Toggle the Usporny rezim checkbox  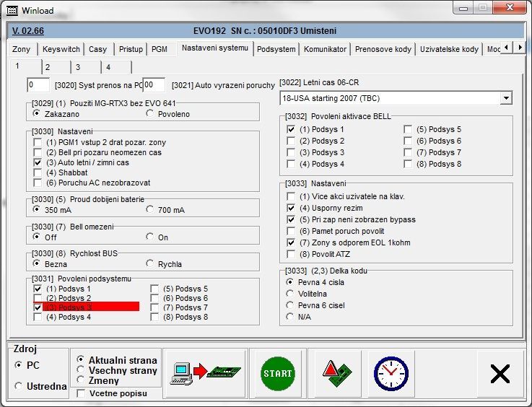coord(291,208)
